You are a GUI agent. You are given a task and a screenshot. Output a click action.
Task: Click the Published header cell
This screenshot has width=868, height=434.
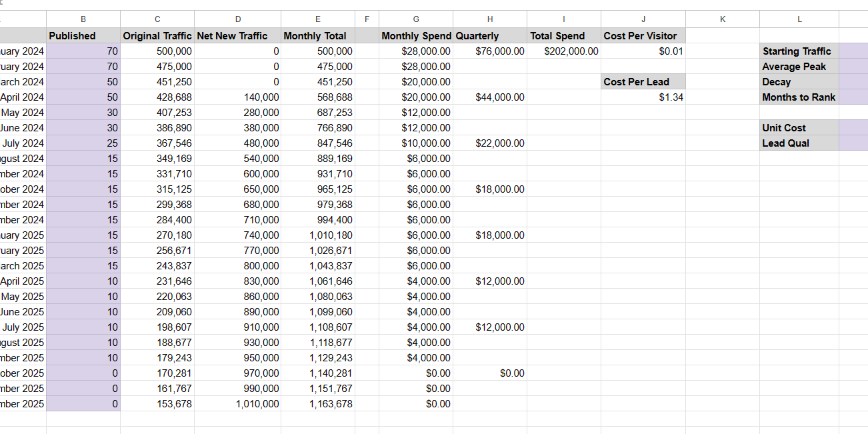click(83, 36)
